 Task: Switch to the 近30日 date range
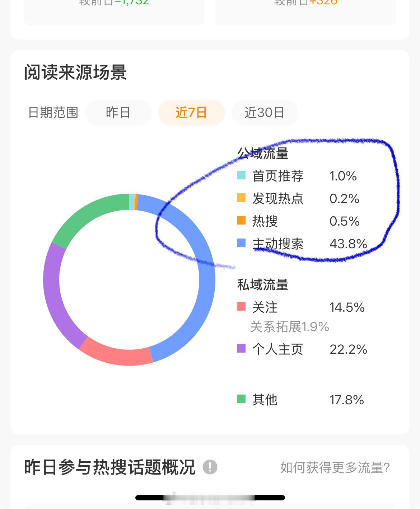pos(265,113)
